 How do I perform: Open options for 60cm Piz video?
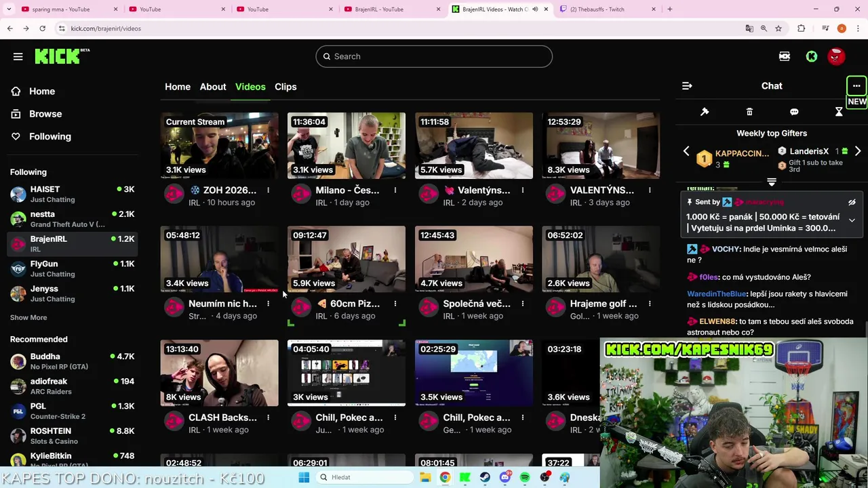click(395, 304)
